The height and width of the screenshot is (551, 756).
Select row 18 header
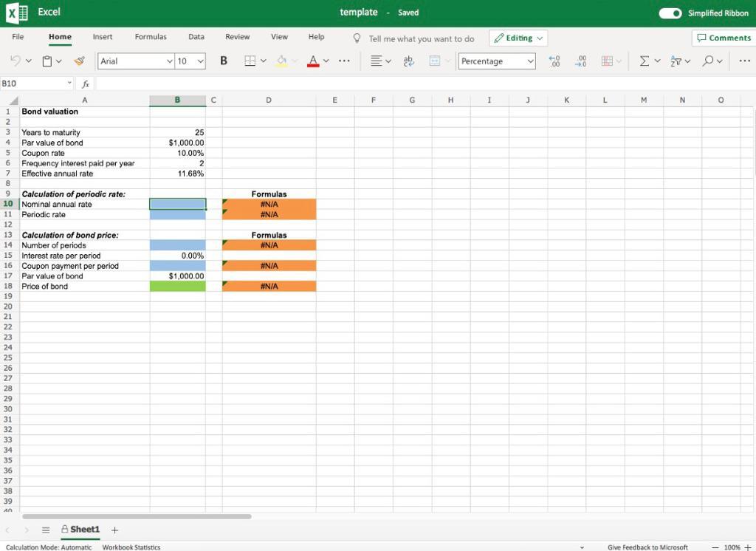coord(8,286)
